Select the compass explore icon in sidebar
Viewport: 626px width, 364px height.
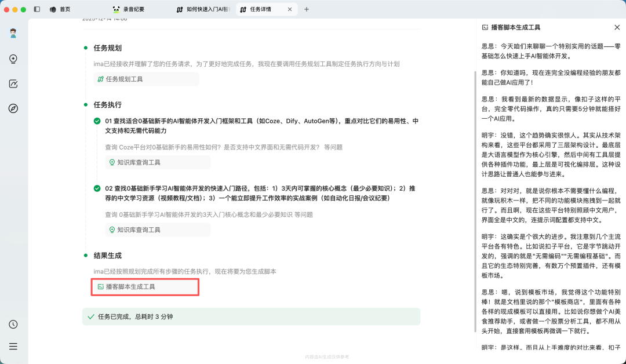pyautogui.click(x=14, y=108)
